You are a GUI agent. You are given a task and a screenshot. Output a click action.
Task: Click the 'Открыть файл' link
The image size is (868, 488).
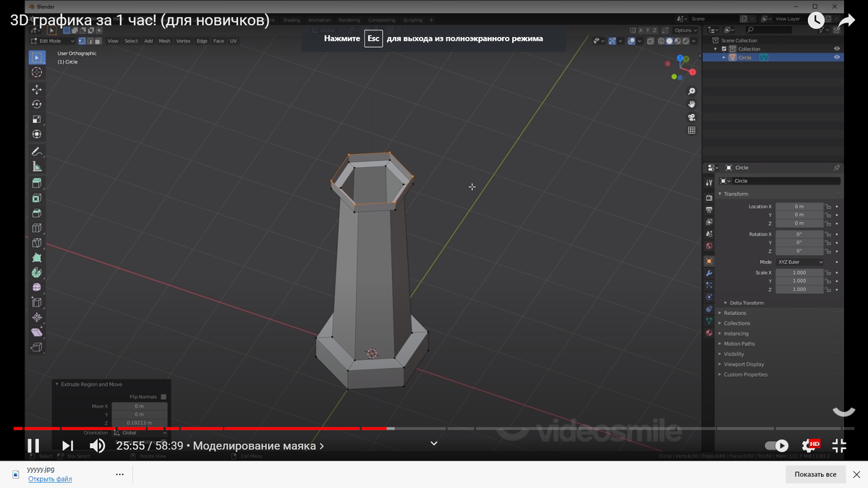click(50, 479)
